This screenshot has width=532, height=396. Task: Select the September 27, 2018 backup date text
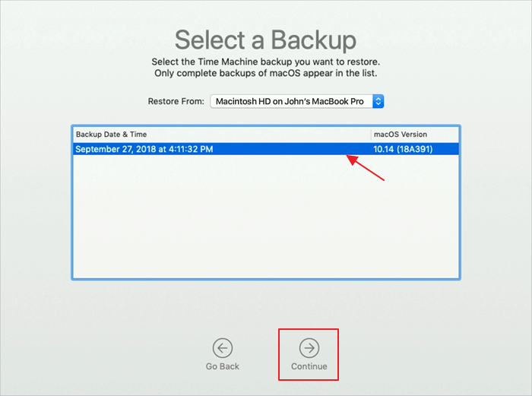tap(144, 149)
